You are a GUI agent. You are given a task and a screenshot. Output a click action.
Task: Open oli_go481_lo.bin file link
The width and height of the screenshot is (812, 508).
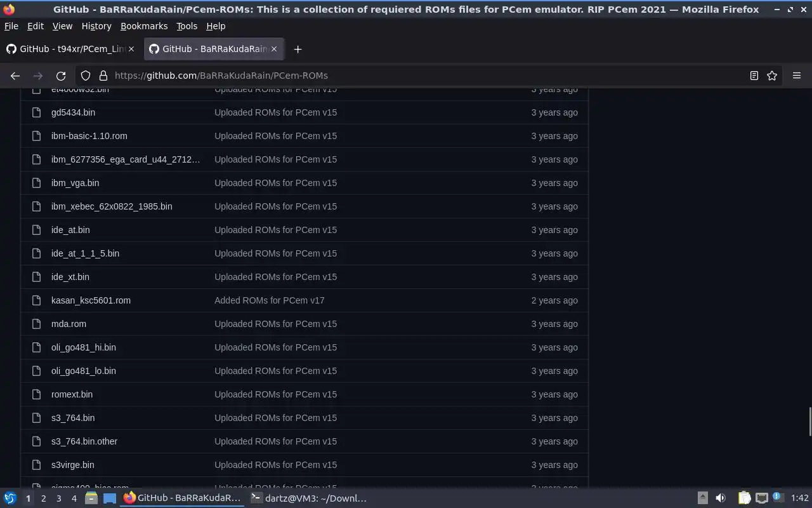(84, 371)
